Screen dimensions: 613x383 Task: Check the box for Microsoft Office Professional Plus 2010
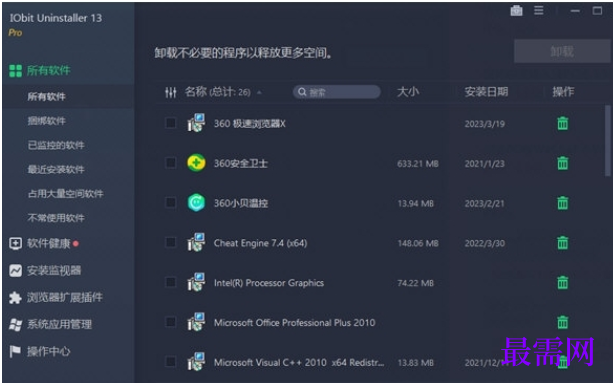[x=170, y=322]
